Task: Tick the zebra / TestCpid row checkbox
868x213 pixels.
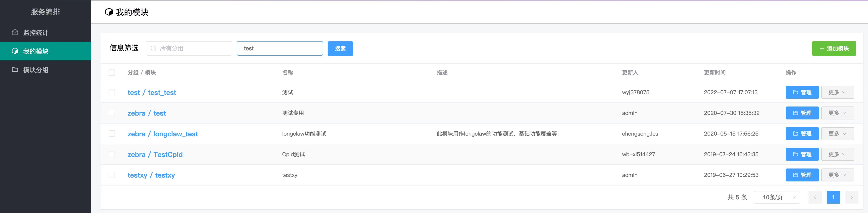Action: (x=112, y=154)
